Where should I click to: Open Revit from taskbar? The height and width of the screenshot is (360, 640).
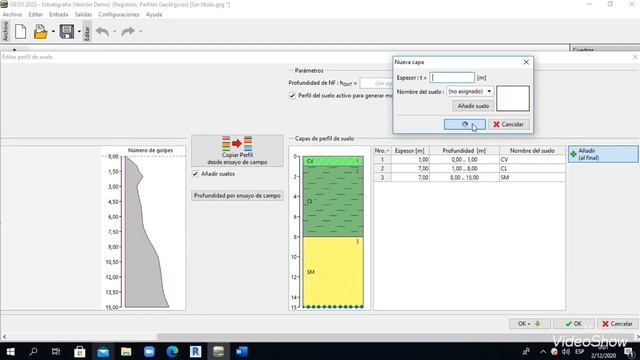coord(196,351)
